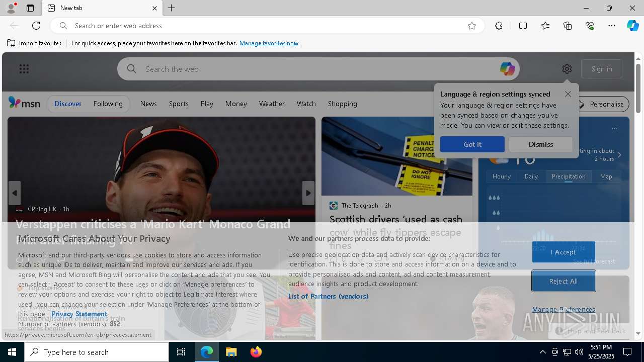644x362 pixels.
Task: Open List of Partners (vendors) link
Action: point(329,296)
